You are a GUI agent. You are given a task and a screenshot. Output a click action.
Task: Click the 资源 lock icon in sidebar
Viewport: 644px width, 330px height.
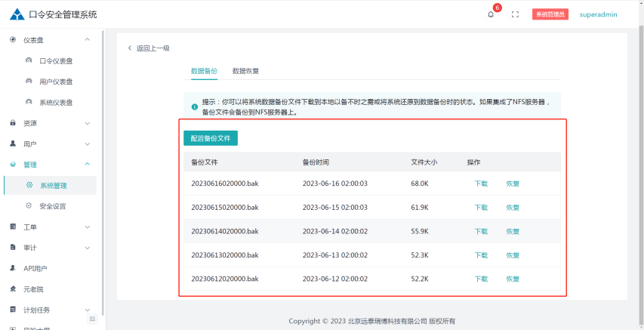13,123
